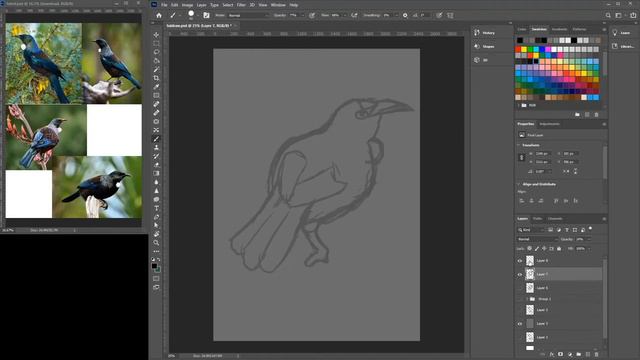The image size is (640, 360).
Task: Open the brush Mode dropdown
Action: click(248, 15)
